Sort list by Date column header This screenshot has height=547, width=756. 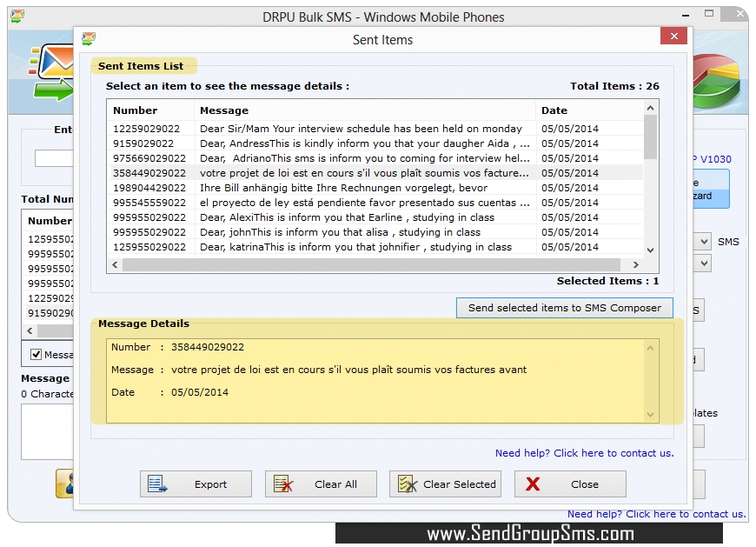pos(589,110)
